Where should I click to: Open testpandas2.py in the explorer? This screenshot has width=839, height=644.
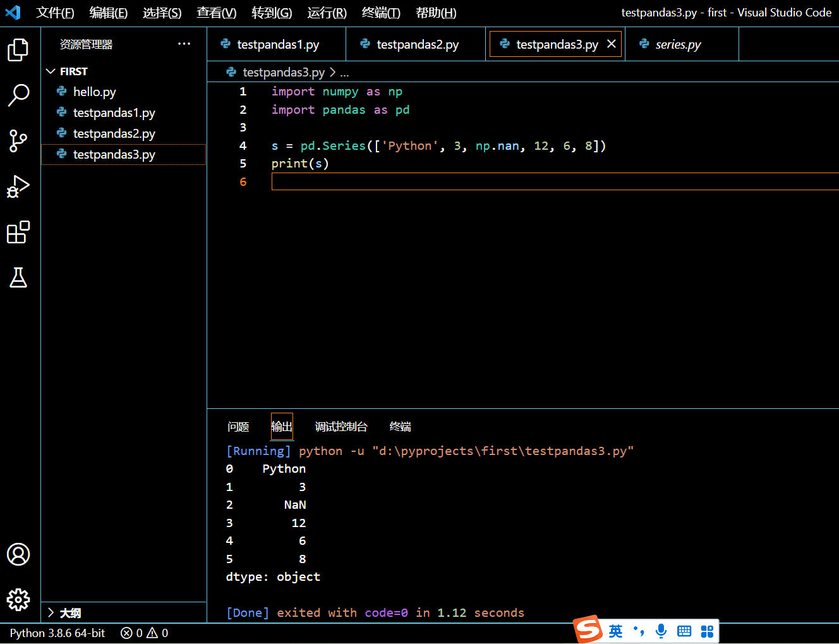(124, 133)
